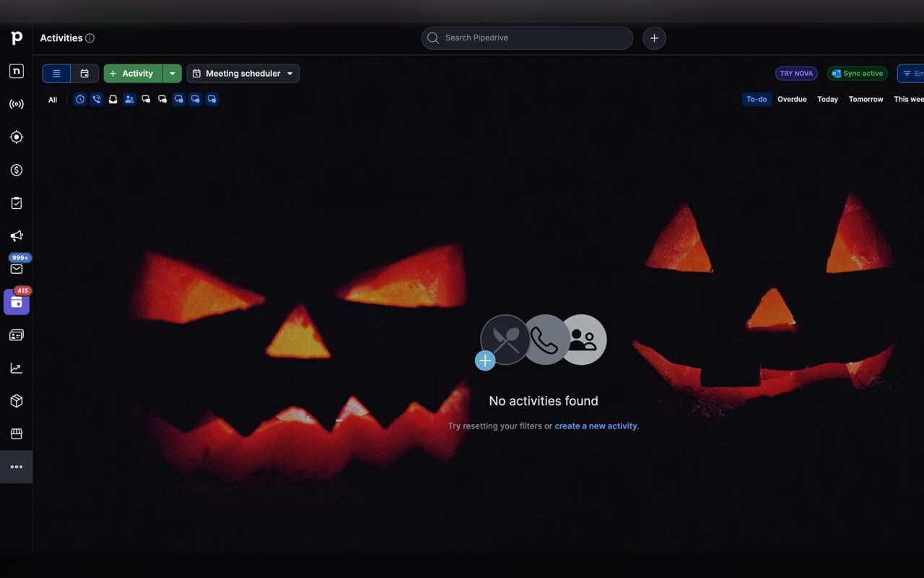Select the To-do tab

757,100
